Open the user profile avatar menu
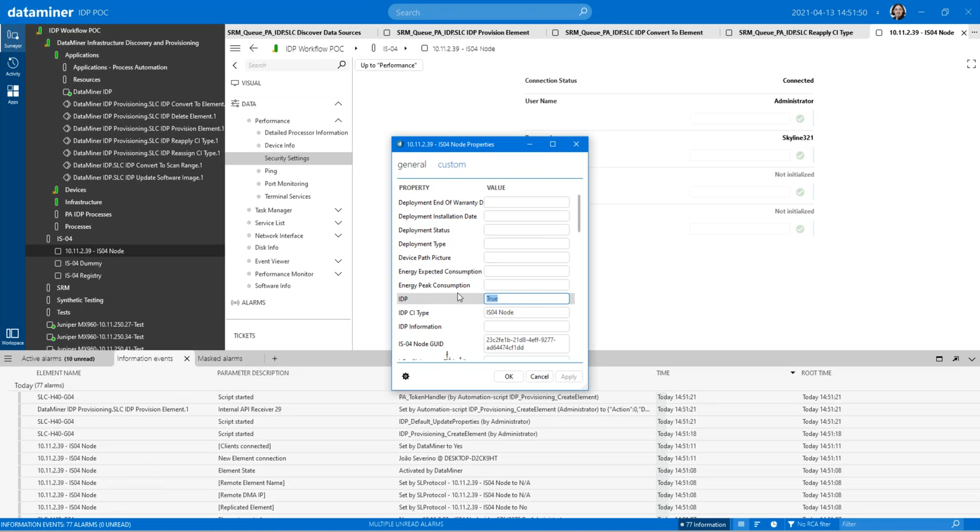Viewport: 980px width, 532px height. 898,12
